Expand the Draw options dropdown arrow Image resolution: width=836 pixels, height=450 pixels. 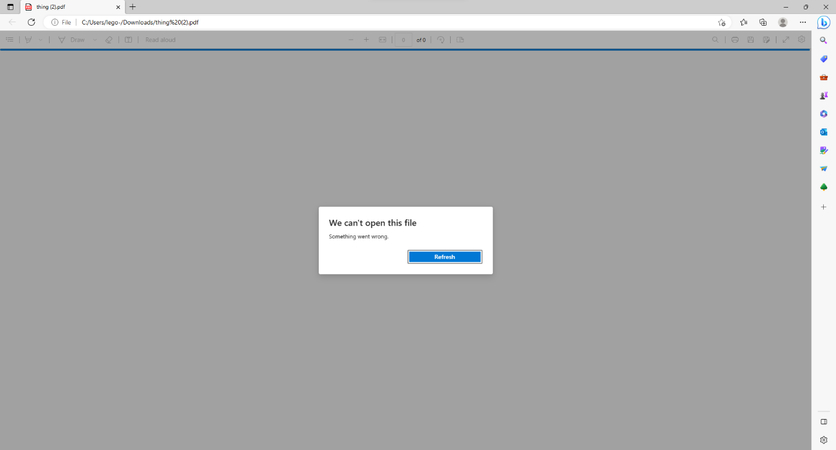[95, 39]
